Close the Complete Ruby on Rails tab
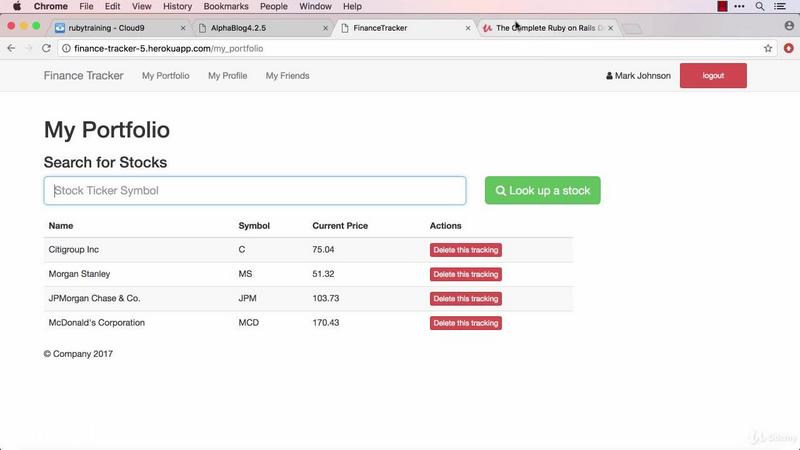 611,28
